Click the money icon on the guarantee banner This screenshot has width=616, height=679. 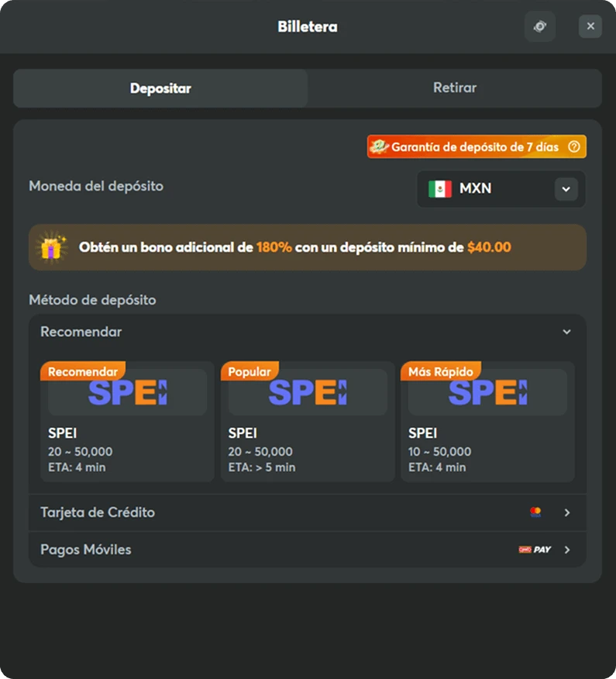click(379, 146)
